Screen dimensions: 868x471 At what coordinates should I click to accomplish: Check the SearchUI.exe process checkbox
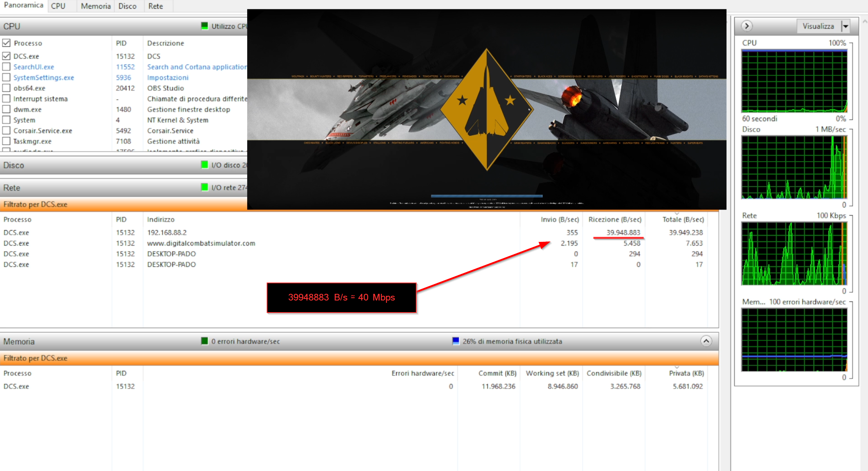(6, 66)
